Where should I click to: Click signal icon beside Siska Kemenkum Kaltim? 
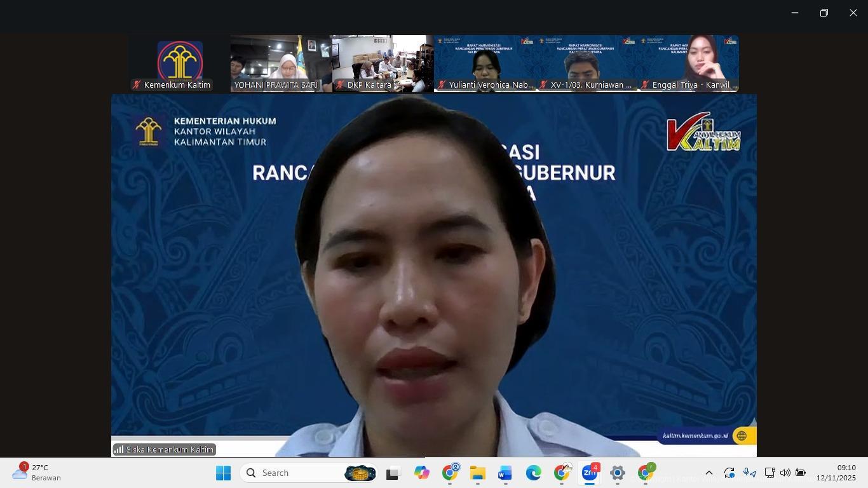pyautogui.click(x=119, y=449)
